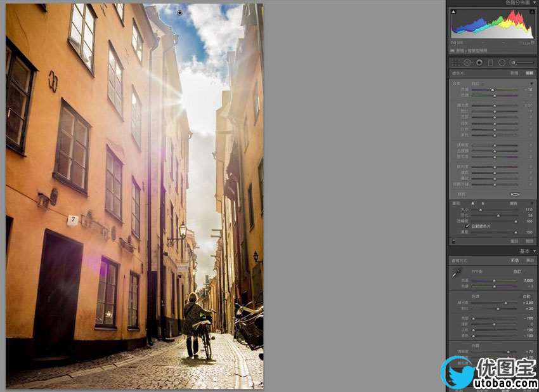This screenshot has width=539, height=392.
Task: Adjust brush Exposure slider
Action: click(495, 105)
